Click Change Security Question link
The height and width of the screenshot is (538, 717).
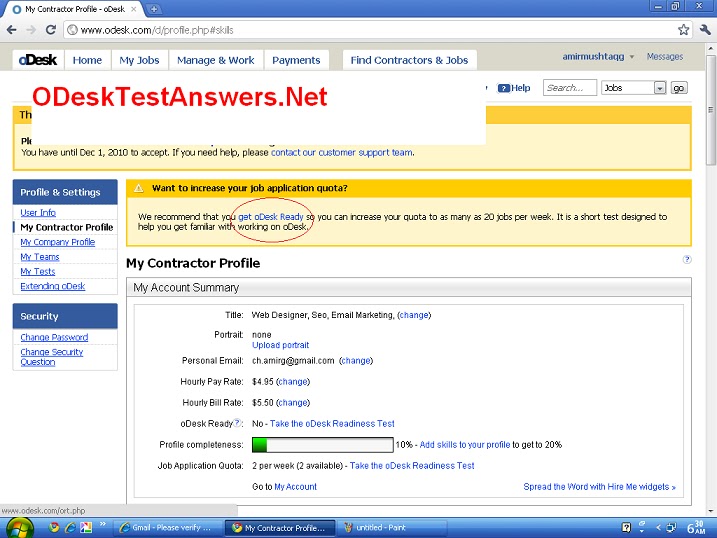52,357
